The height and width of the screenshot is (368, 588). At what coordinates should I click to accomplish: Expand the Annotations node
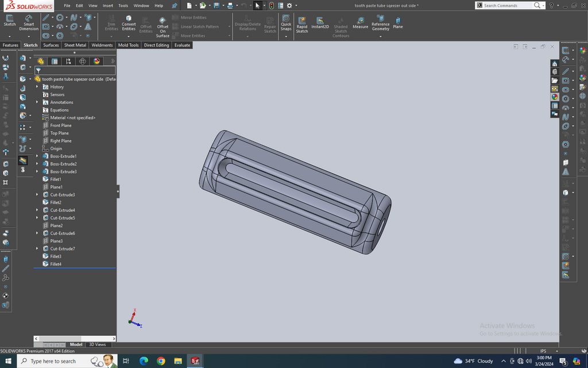(x=37, y=102)
